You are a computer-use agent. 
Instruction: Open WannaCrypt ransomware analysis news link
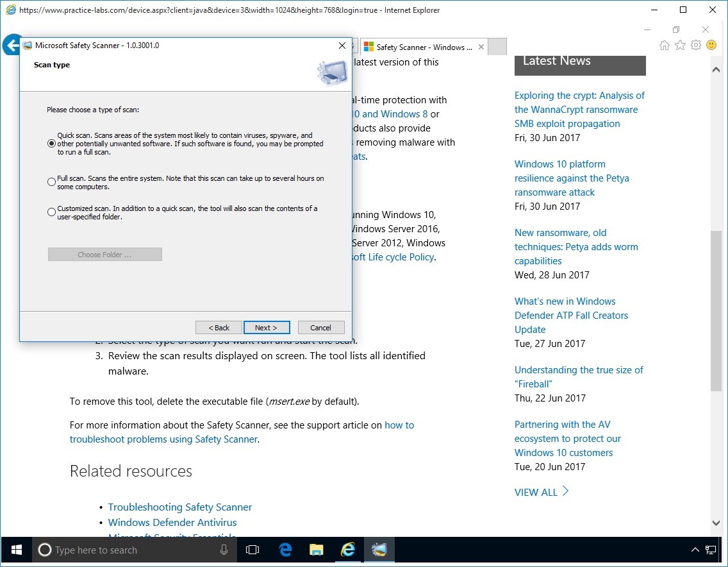579,110
